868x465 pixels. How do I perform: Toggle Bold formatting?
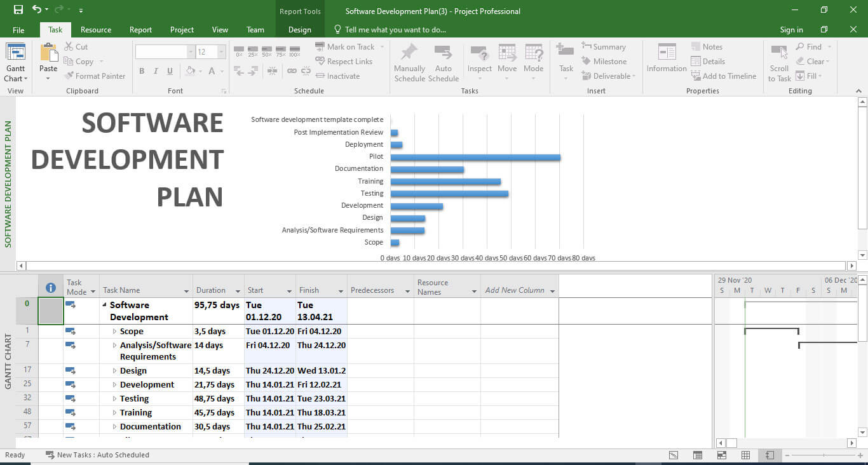click(142, 71)
